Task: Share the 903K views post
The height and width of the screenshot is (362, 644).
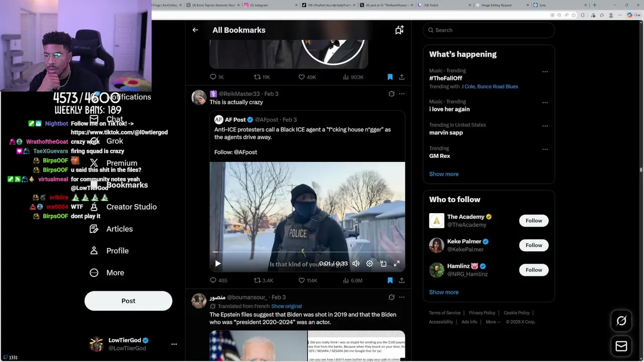Action: [x=401, y=77]
